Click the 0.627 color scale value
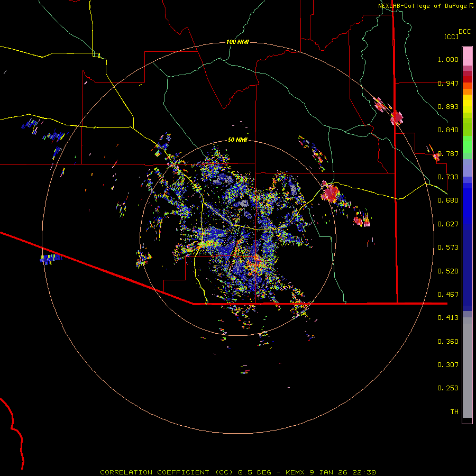This screenshot has height=476, width=476. click(448, 224)
